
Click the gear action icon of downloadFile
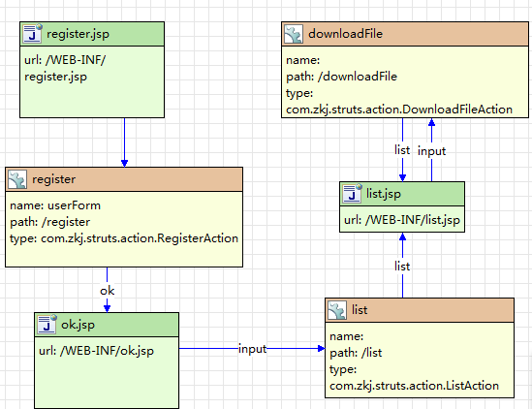(x=294, y=34)
